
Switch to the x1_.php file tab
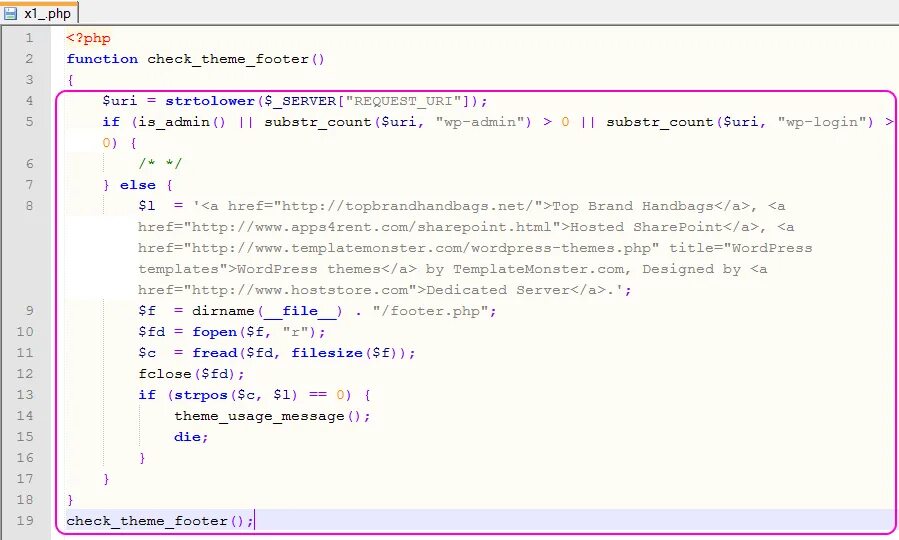[38, 13]
